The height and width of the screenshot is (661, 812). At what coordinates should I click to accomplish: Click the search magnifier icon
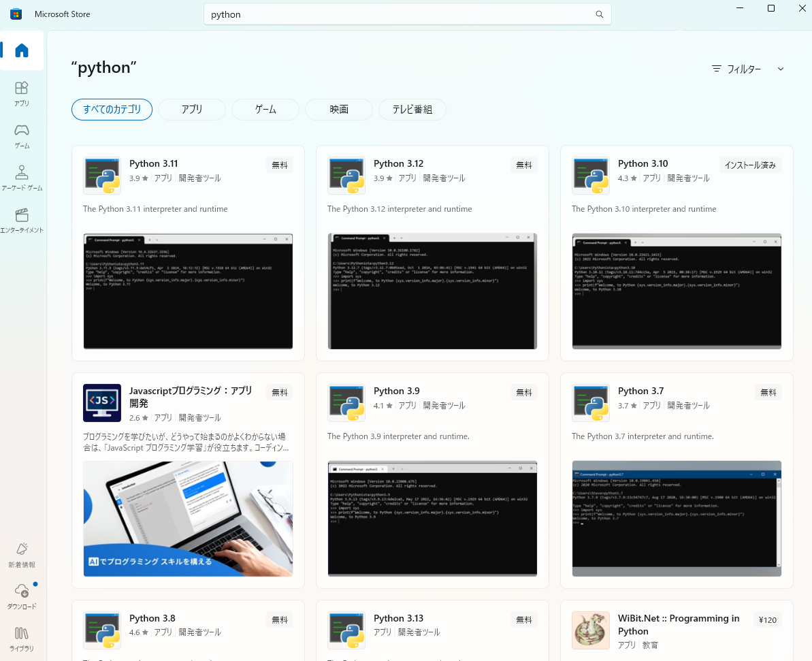pyautogui.click(x=599, y=14)
